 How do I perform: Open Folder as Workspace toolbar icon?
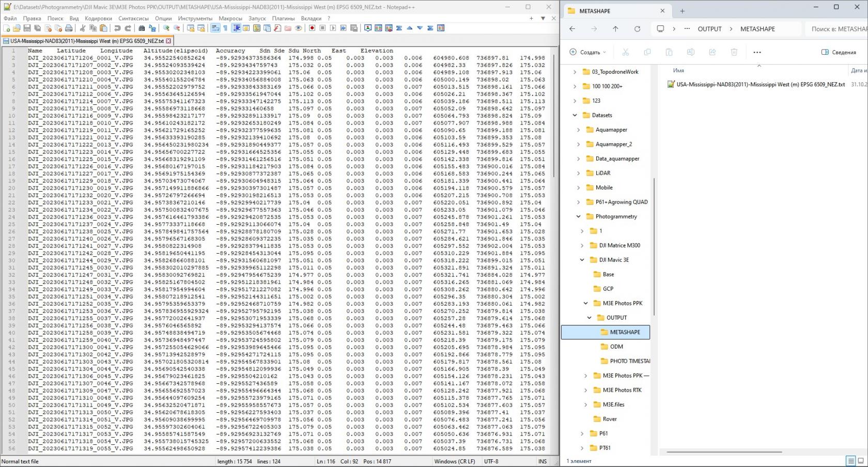click(288, 28)
